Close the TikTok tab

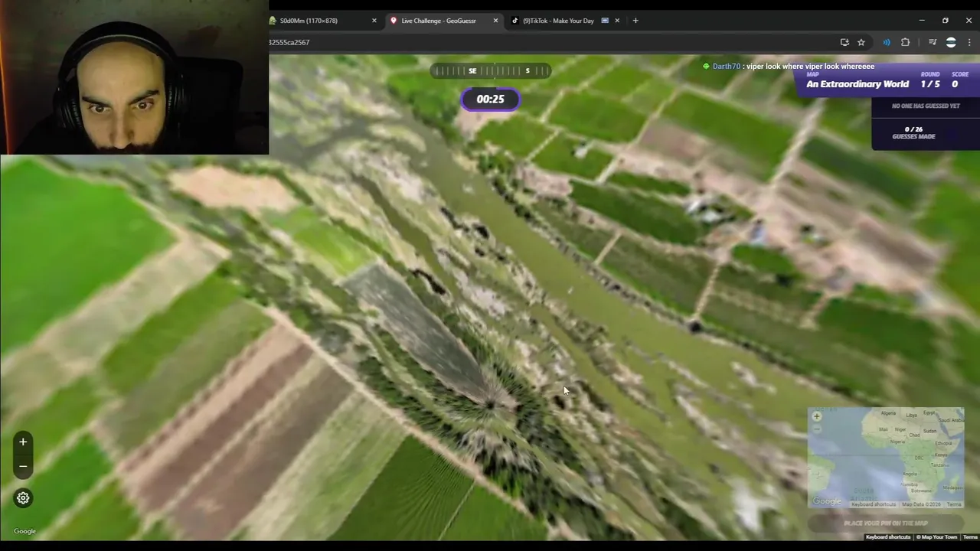click(x=617, y=21)
